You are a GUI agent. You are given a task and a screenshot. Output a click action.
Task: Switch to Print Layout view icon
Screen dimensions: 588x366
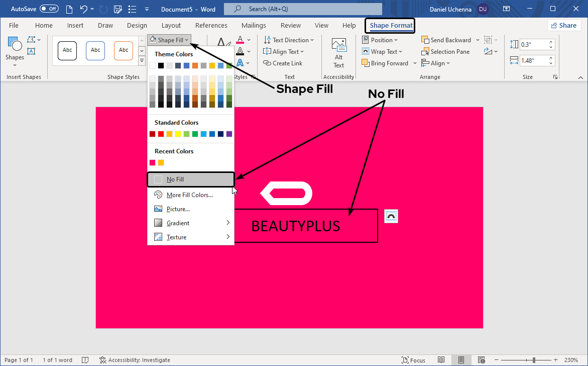[x=461, y=360]
